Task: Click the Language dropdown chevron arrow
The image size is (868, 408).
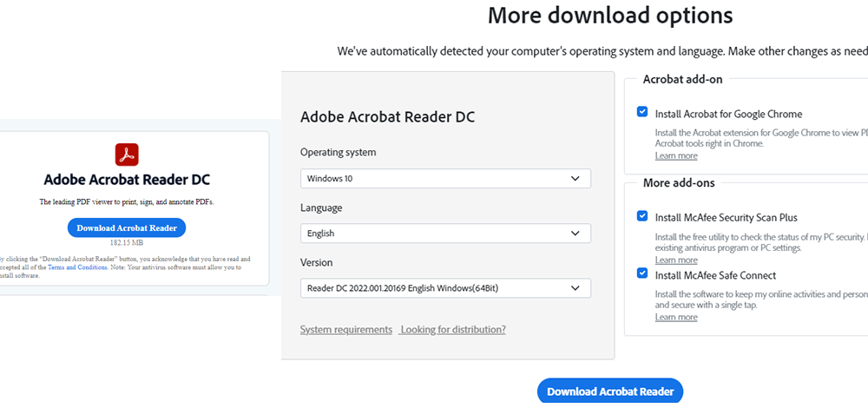Action: pyautogui.click(x=575, y=233)
